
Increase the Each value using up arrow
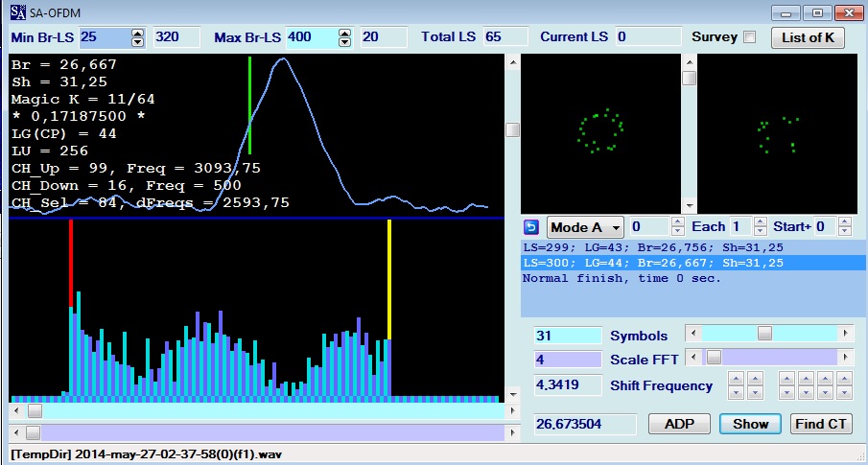pos(761,222)
